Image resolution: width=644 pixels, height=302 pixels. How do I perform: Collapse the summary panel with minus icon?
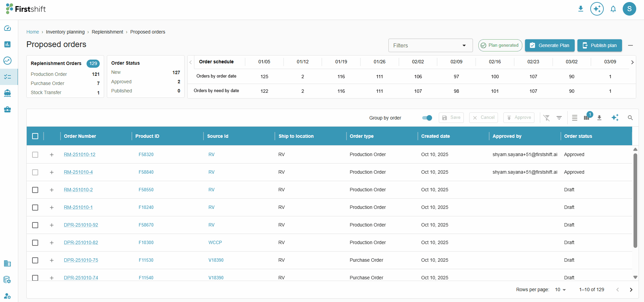(630, 45)
